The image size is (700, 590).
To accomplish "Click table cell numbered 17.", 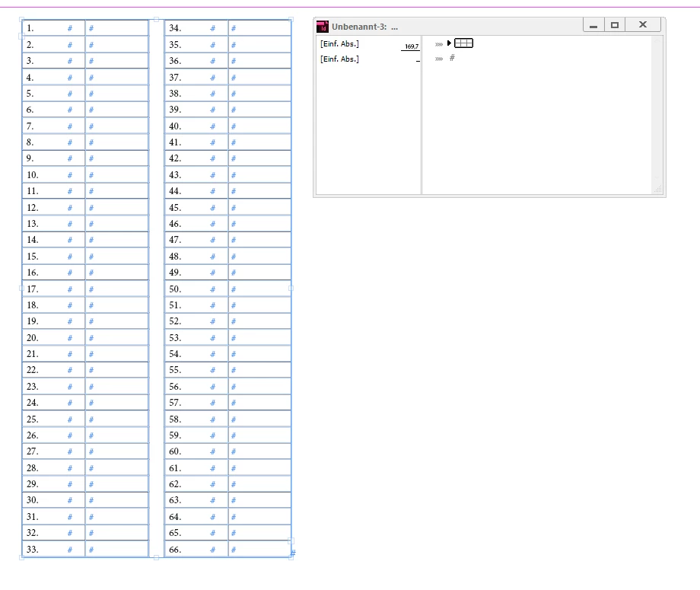I will coord(53,289).
